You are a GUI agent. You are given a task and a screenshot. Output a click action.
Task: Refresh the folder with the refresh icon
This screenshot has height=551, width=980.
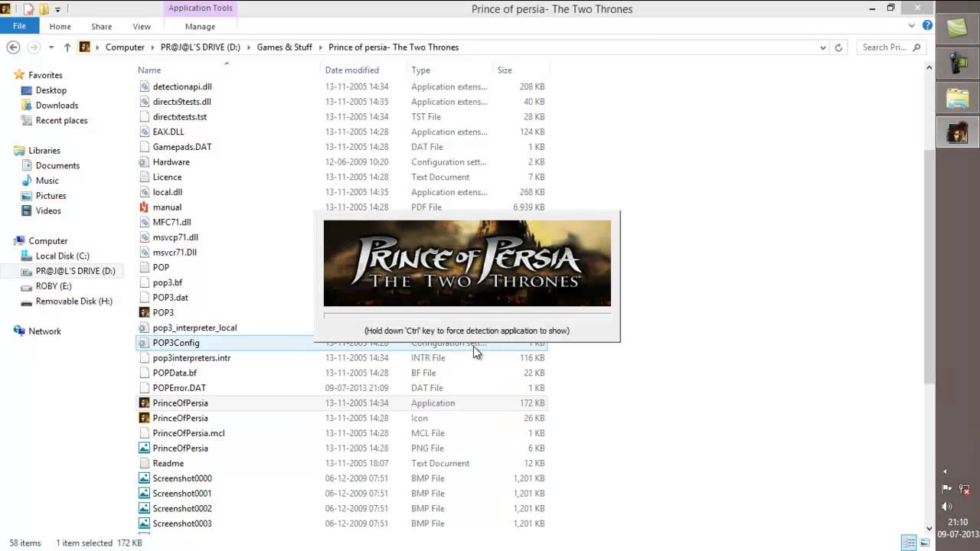(x=838, y=47)
